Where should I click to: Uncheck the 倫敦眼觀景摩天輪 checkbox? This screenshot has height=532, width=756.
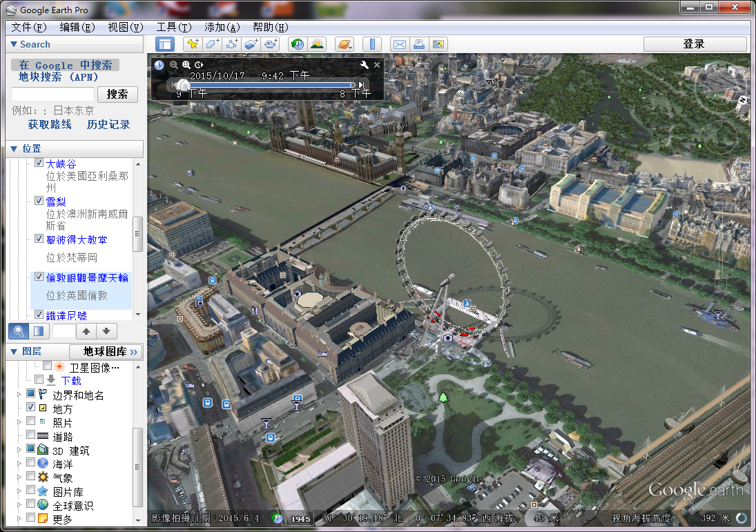pos(39,277)
